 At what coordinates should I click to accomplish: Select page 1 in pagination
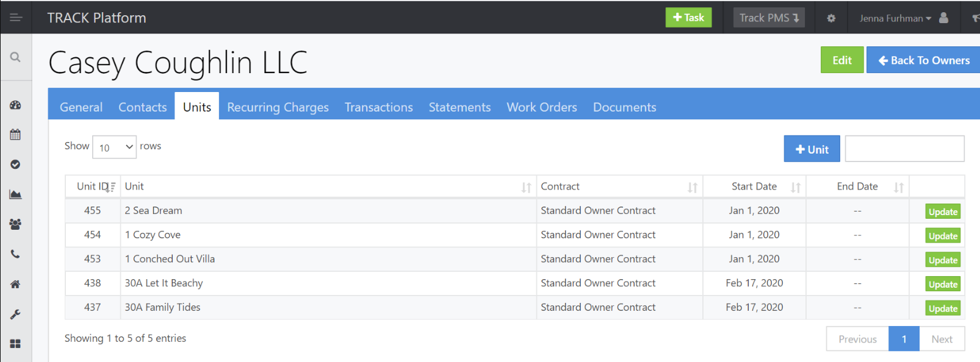[x=904, y=339]
